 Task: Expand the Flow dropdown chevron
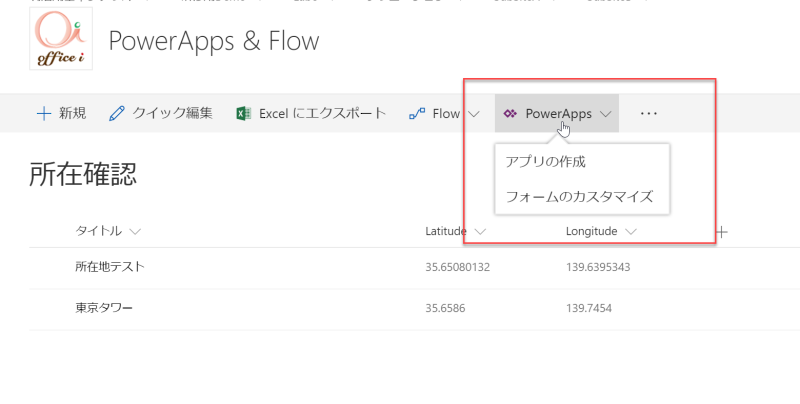point(473,114)
